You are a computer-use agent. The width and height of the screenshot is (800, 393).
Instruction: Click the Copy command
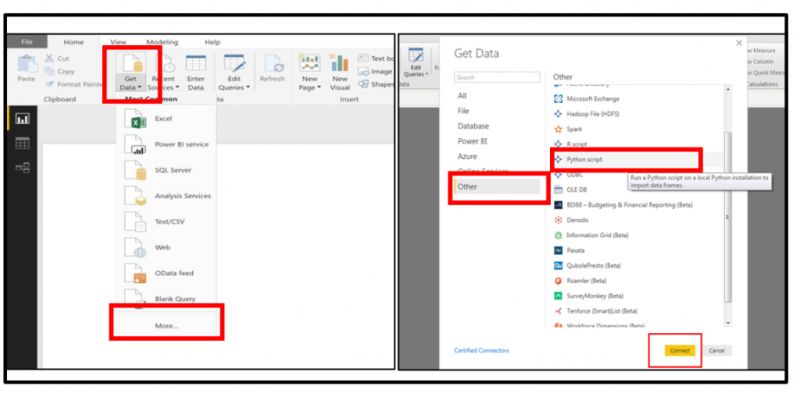[x=60, y=71]
